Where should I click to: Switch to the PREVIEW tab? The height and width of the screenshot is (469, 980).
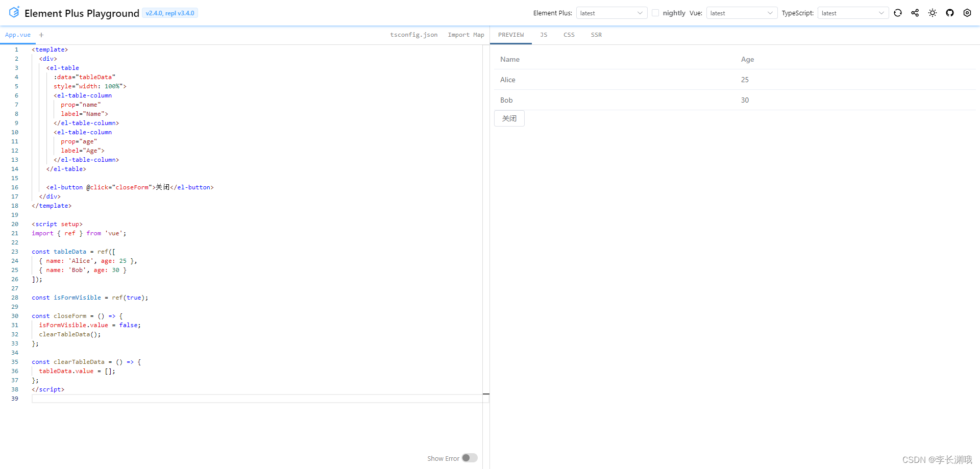511,35
